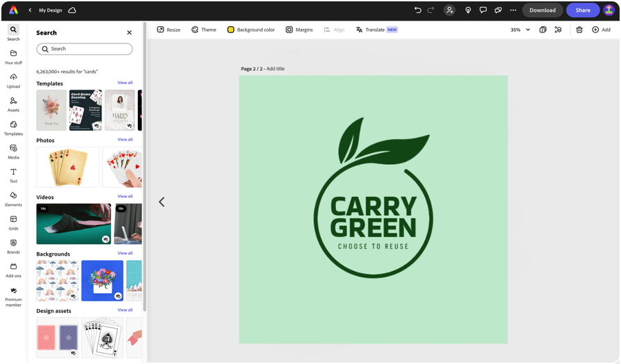Click the yellow Background color swatch
Screen dimensions: 621x364
(230, 30)
